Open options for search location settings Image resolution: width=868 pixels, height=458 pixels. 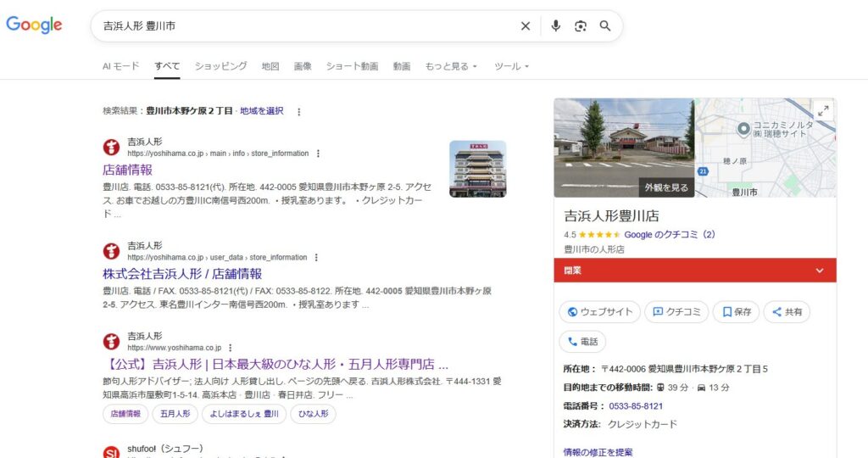tap(298, 111)
